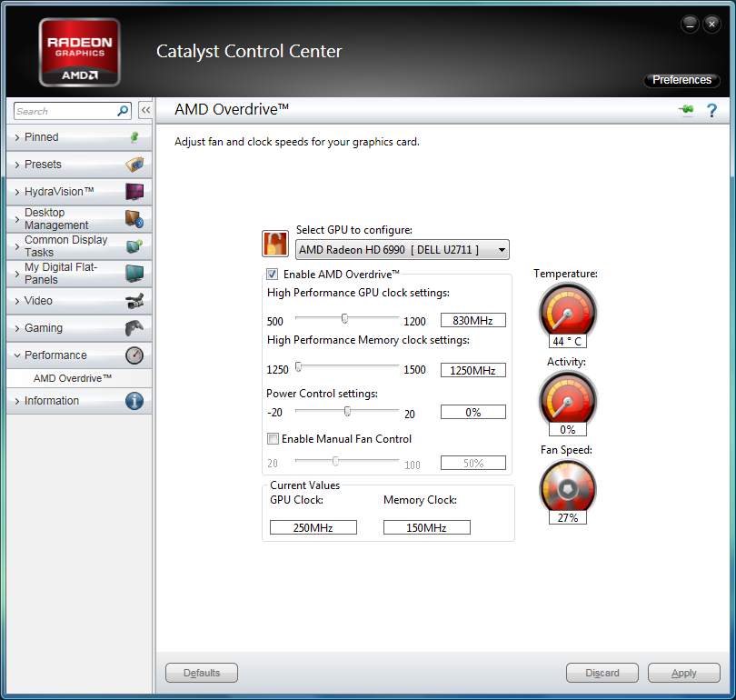Expand the My Digital Flat-Panels section
Screen dimensions: 736x700
tap(79, 274)
